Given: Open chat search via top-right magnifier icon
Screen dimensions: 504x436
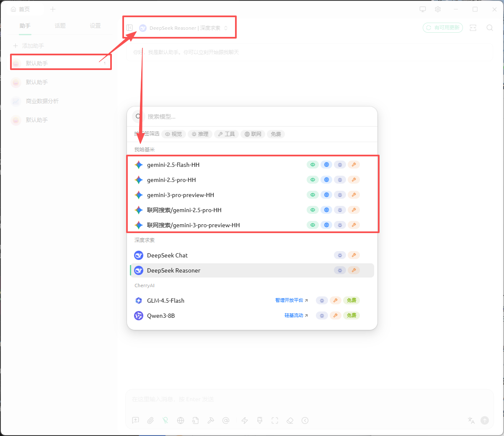Looking at the screenshot, I should (x=489, y=28).
